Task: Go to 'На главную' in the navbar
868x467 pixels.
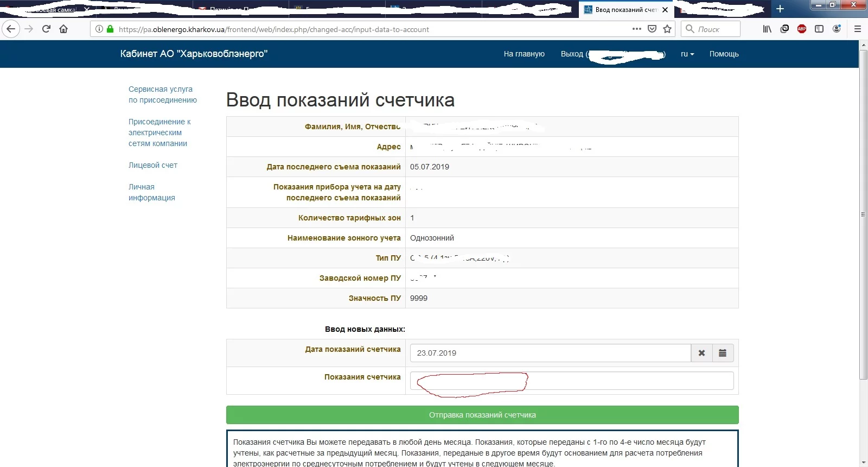Action: pos(524,54)
